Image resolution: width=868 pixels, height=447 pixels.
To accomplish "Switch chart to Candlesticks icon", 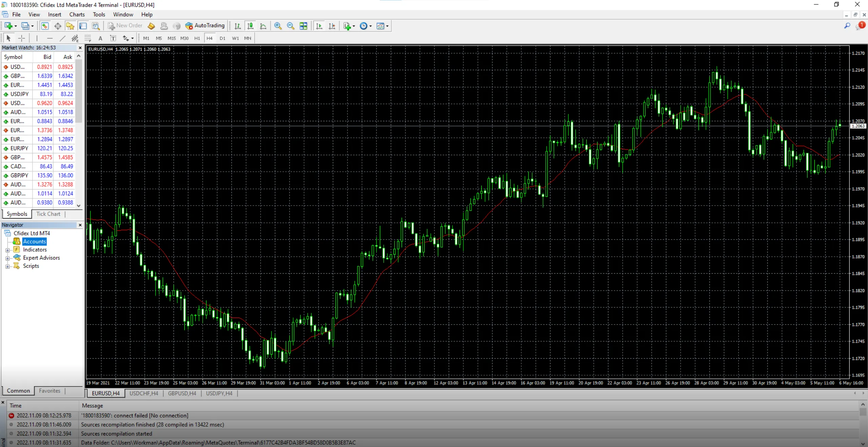I will [x=250, y=26].
